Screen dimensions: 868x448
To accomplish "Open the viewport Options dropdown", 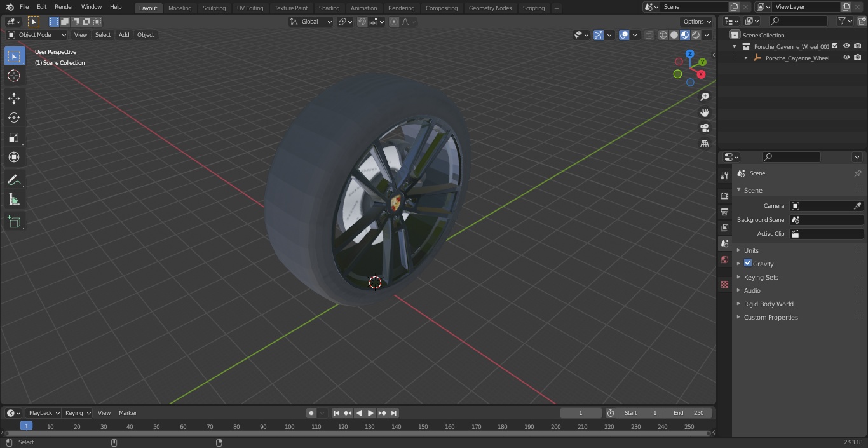I will [x=697, y=22].
